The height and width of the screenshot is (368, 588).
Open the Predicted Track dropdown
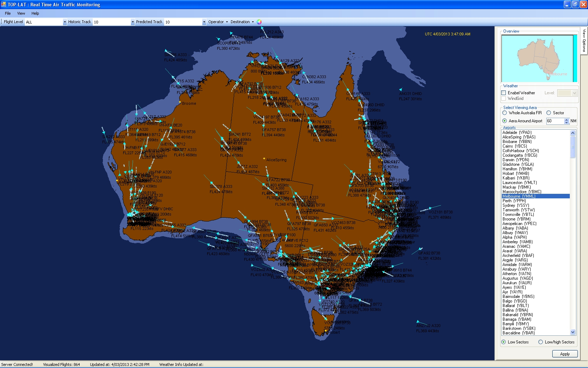204,22
